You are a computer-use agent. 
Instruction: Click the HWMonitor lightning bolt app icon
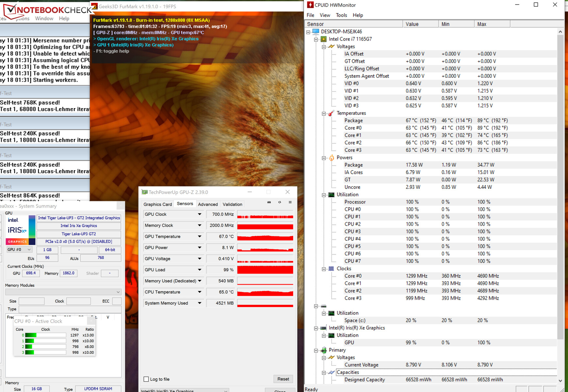(x=310, y=5)
